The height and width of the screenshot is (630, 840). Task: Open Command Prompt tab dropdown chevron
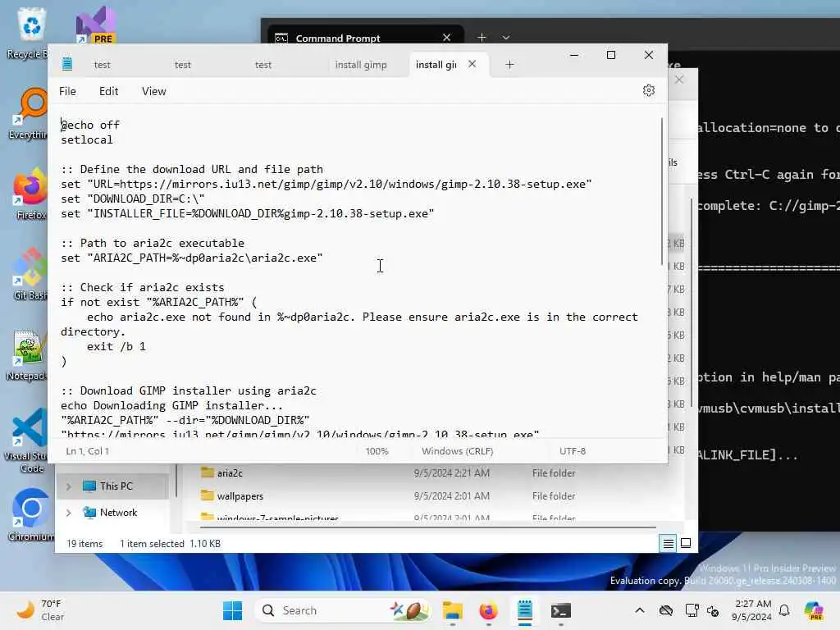[x=505, y=38]
